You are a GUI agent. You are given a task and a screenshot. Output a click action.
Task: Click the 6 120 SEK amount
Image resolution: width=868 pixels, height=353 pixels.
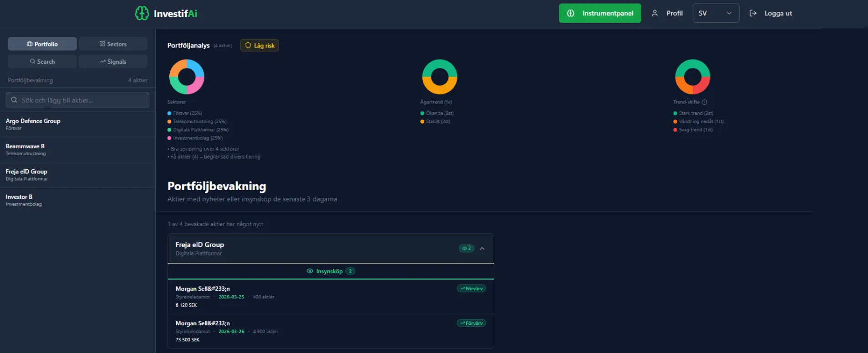coord(186,305)
